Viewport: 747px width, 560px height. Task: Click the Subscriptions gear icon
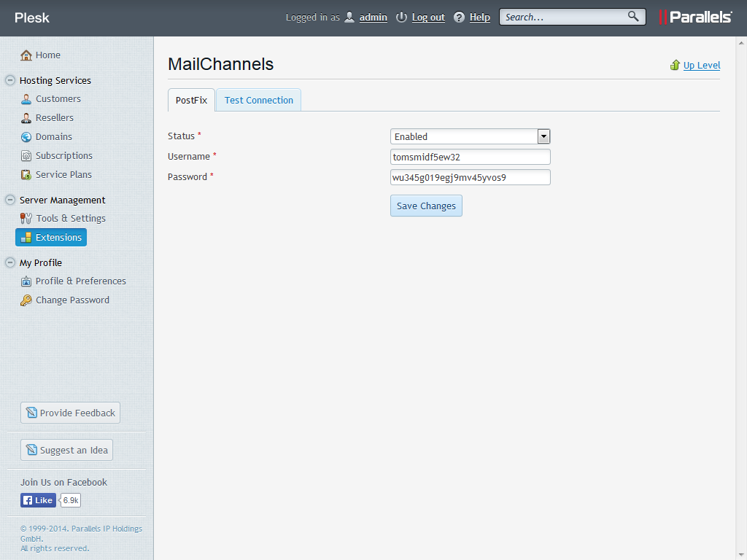click(26, 156)
